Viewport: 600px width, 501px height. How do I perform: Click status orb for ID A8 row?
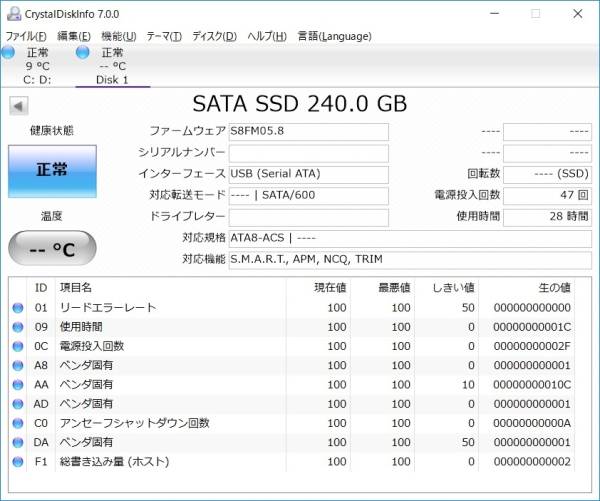pos(18,366)
